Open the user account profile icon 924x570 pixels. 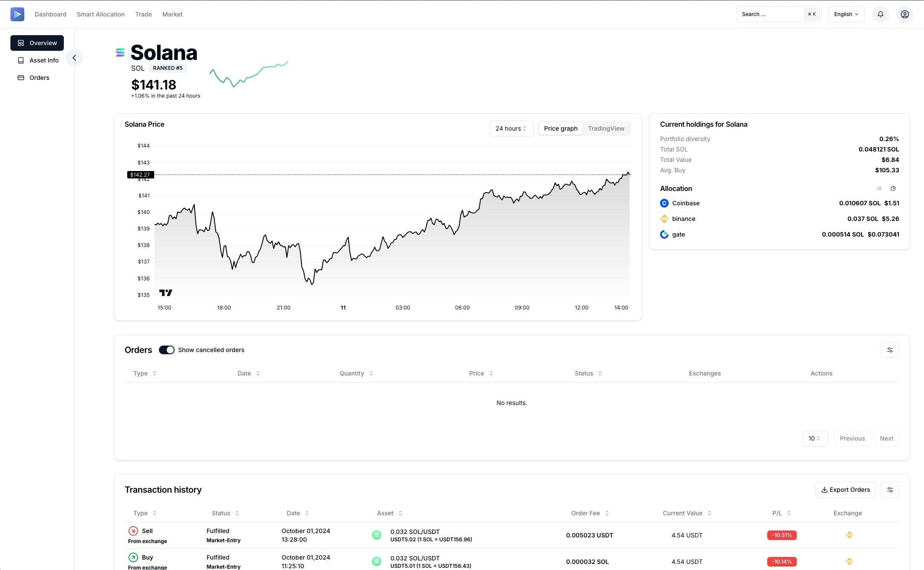(904, 14)
